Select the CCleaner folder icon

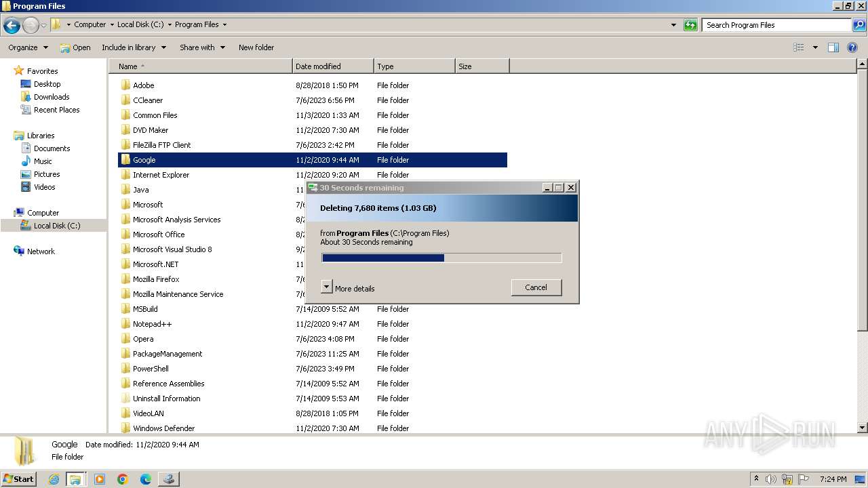(125, 100)
